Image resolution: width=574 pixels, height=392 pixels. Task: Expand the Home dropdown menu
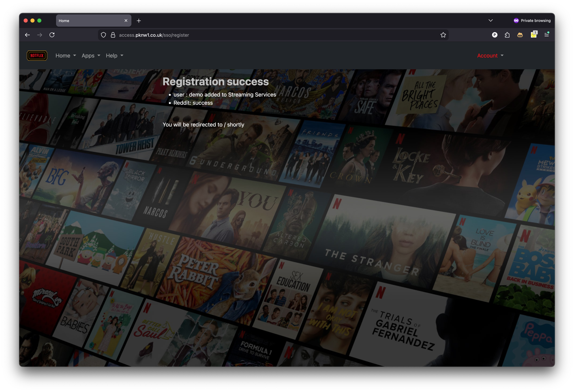[x=66, y=56]
